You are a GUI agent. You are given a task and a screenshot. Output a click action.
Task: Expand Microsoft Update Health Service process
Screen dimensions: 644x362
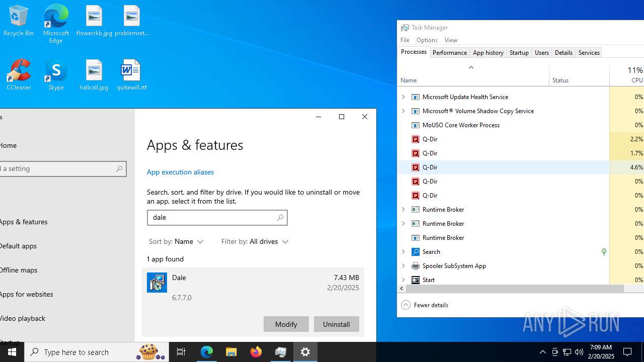point(404,97)
